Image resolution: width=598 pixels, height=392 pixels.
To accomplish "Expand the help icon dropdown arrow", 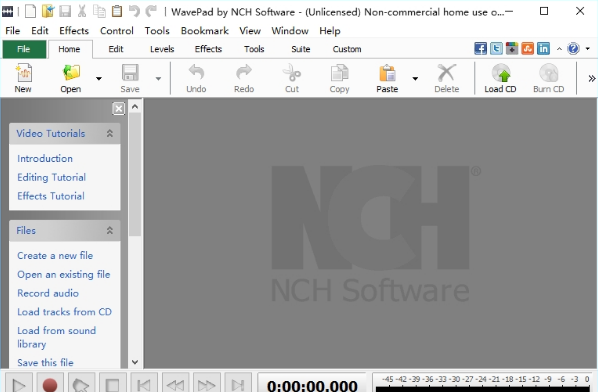I will (588, 48).
